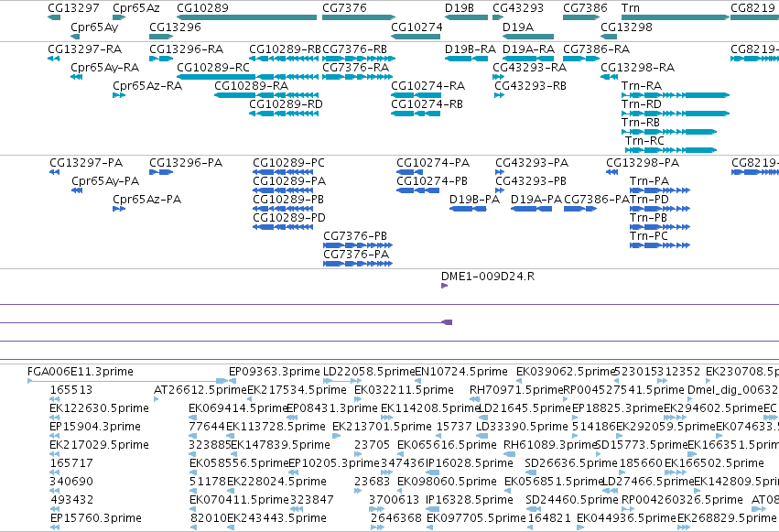Click the purple arrow glyph under DME1-009D24.R
Viewport: 779px width, 532px height.
coord(444,286)
